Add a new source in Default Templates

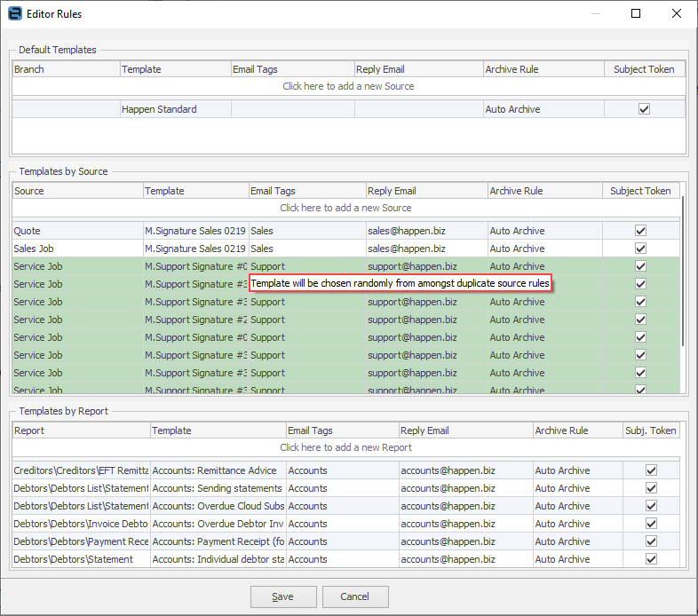[x=348, y=86]
